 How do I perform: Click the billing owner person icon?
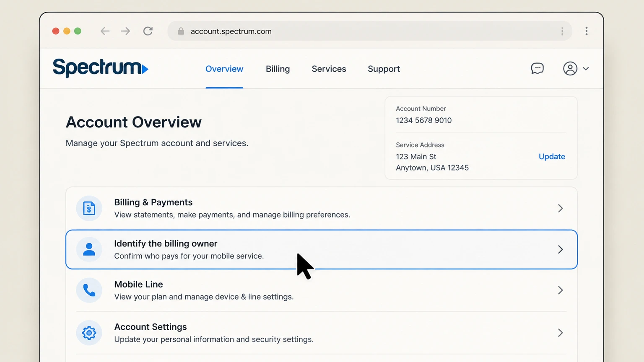pyautogui.click(x=89, y=249)
